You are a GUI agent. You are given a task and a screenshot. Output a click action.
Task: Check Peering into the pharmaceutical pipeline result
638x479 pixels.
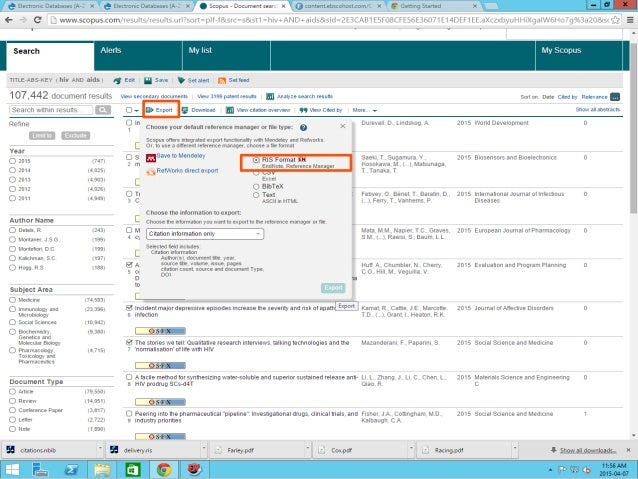click(129, 413)
